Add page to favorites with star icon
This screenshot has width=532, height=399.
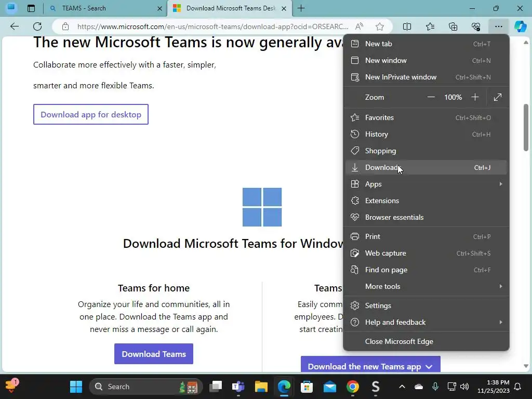[x=380, y=26]
